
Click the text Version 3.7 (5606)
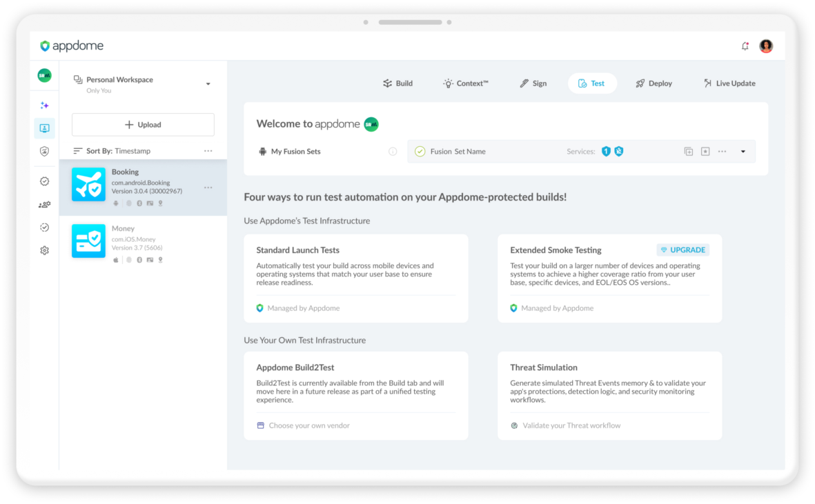[137, 248]
